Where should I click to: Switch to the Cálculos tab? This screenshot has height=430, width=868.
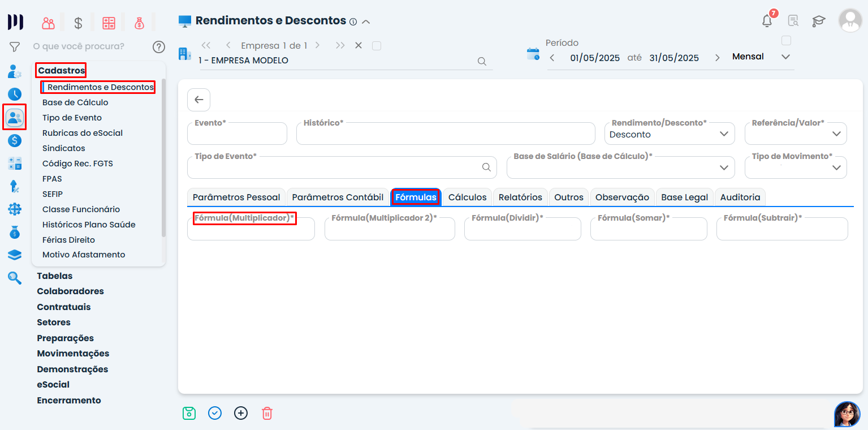[x=467, y=197]
